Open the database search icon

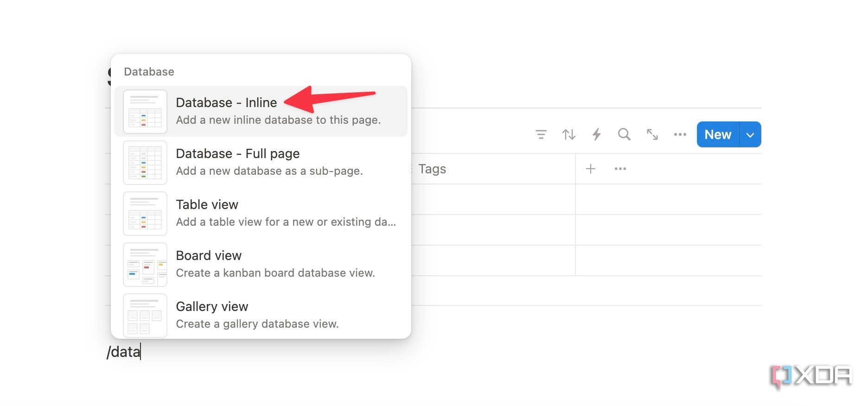pyautogui.click(x=624, y=134)
